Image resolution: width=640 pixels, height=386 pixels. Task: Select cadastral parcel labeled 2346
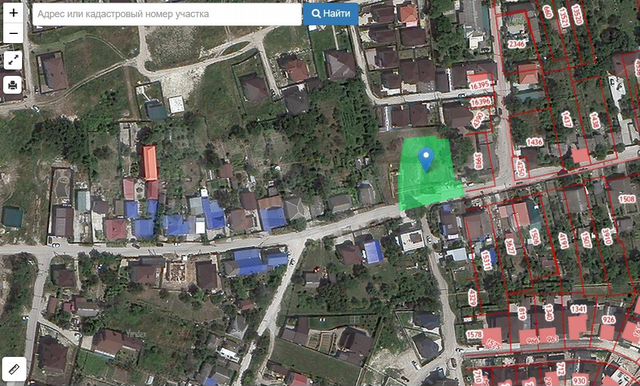tap(516, 43)
